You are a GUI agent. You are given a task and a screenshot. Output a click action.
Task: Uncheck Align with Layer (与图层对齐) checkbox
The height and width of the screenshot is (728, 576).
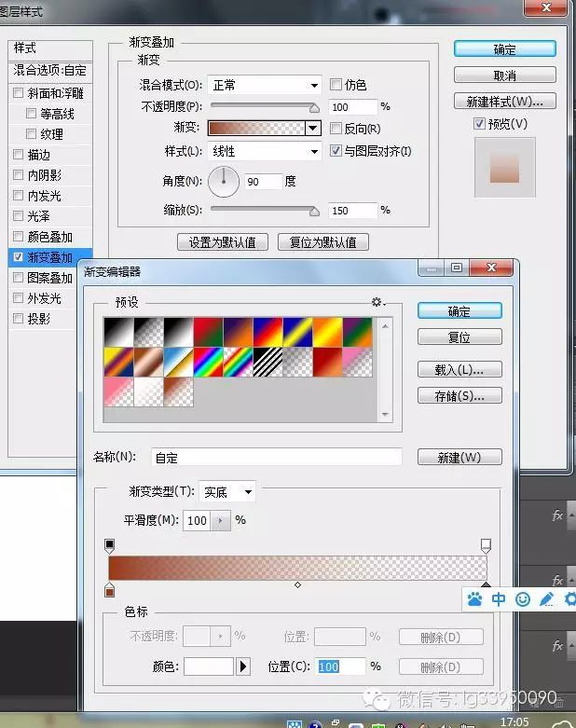point(336,150)
